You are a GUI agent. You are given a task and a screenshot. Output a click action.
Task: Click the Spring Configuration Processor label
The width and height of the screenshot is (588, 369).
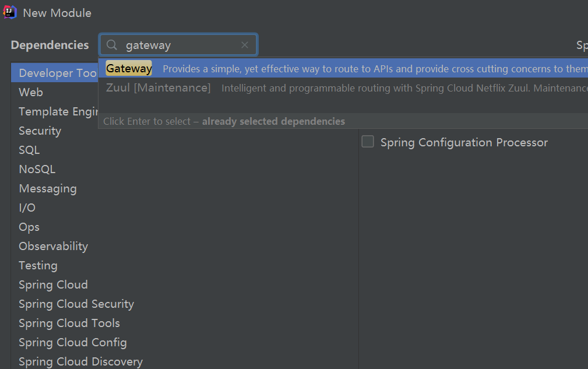coord(464,142)
